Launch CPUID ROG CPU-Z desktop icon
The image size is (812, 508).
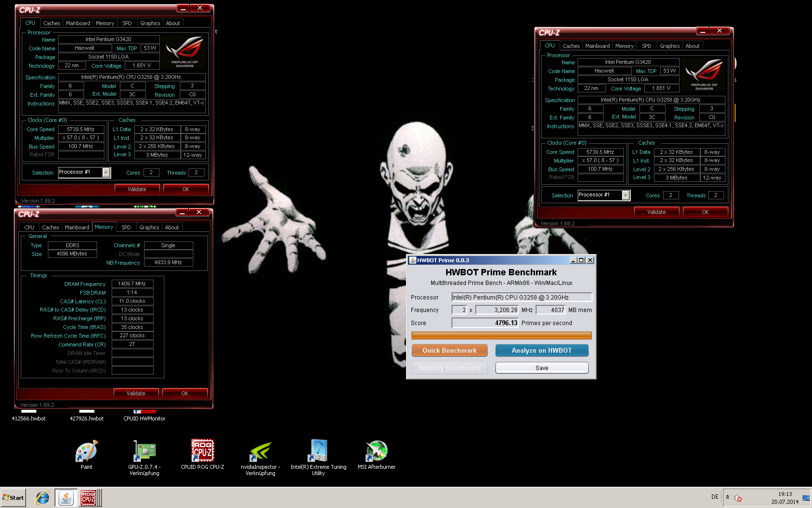click(203, 454)
